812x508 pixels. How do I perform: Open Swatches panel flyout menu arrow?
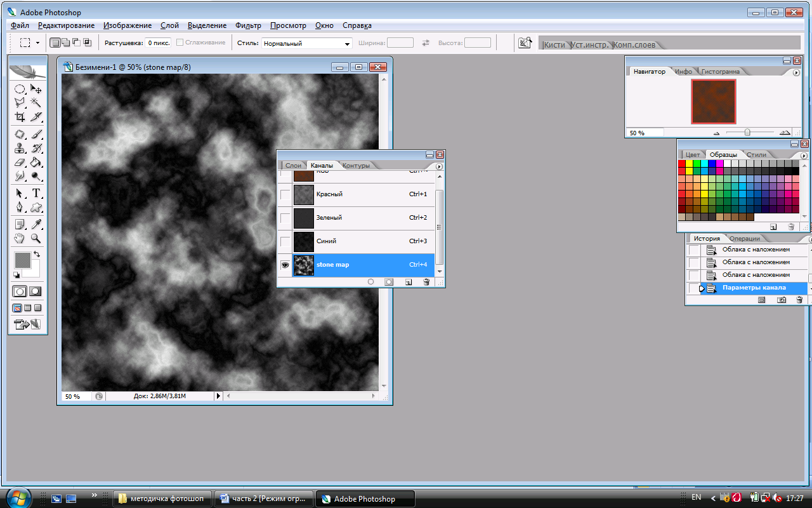804,156
